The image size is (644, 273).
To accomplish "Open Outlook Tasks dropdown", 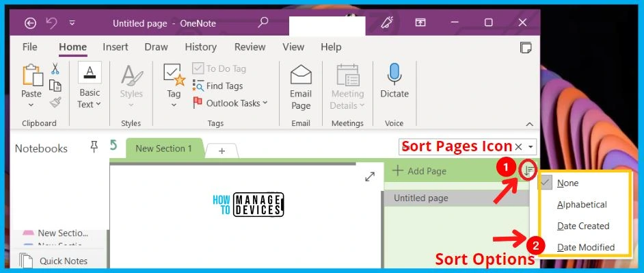I will click(x=230, y=103).
